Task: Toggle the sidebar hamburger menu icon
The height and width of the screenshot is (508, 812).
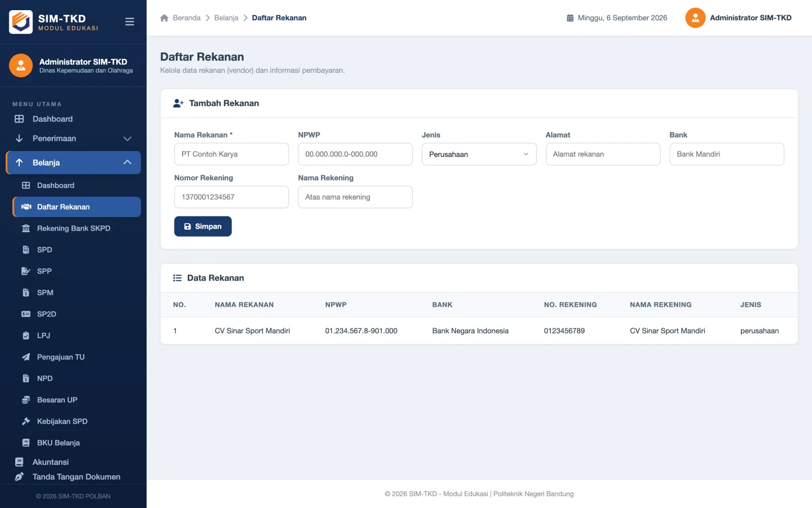Action: pos(129,22)
